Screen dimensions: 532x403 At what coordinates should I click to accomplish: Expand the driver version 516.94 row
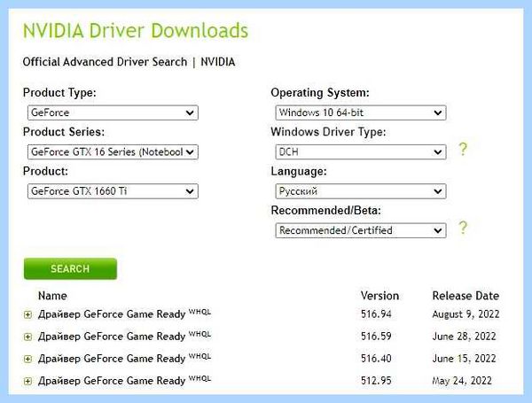pyautogui.click(x=27, y=315)
